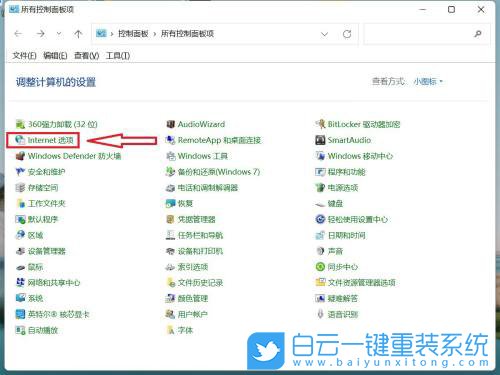The height and width of the screenshot is (375, 500).
Task: Open the 键盘 keyboard item
Action: pyautogui.click(x=329, y=203)
